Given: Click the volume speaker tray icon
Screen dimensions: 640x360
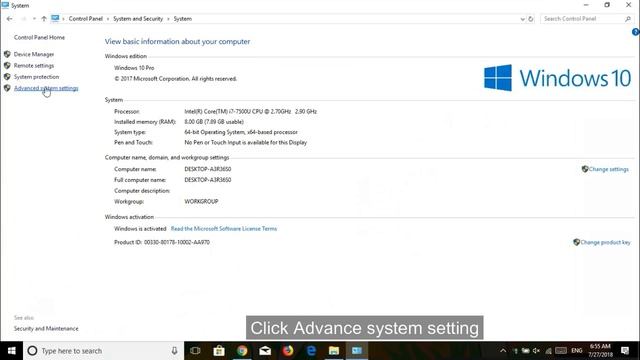Looking at the screenshot, I should pos(536,351).
